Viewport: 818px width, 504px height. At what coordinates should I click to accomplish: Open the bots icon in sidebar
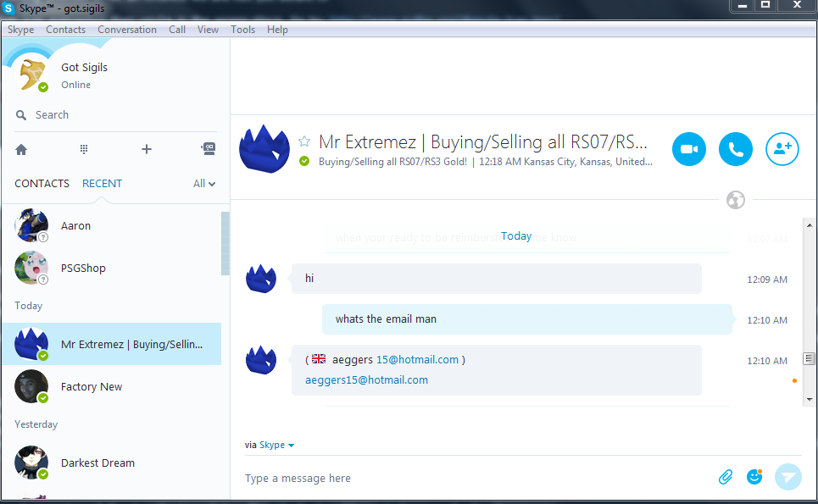click(x=209, y=149)
